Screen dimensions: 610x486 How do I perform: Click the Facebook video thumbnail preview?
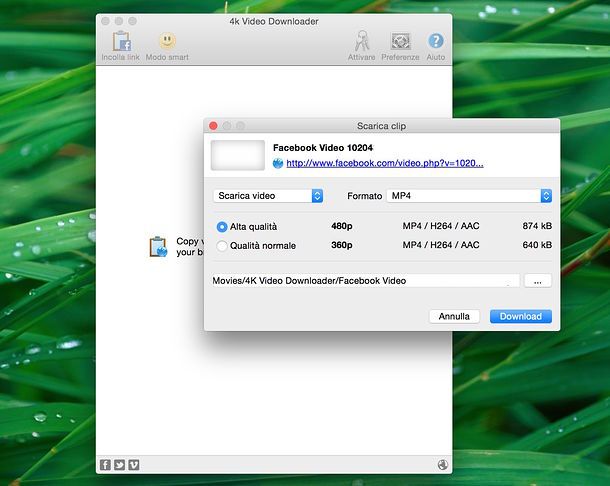[238, 155]
